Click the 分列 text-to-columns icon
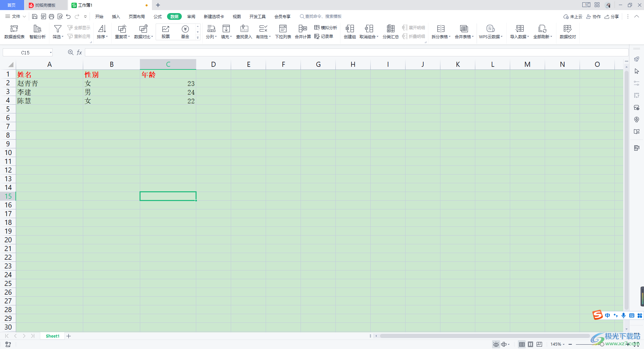644x349 pixels. click(x=211, y=29)
